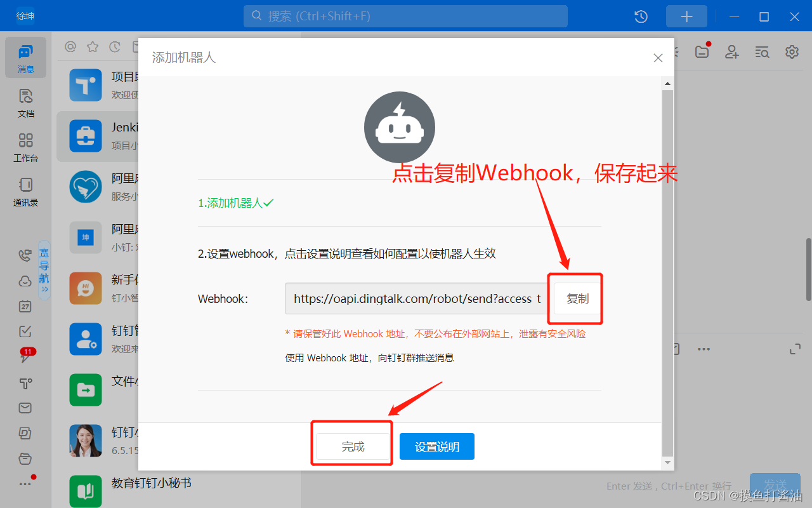Click the user avatar 徐坤 in title bar
This screenshot has height=508, width=812.
coord(25,16)
